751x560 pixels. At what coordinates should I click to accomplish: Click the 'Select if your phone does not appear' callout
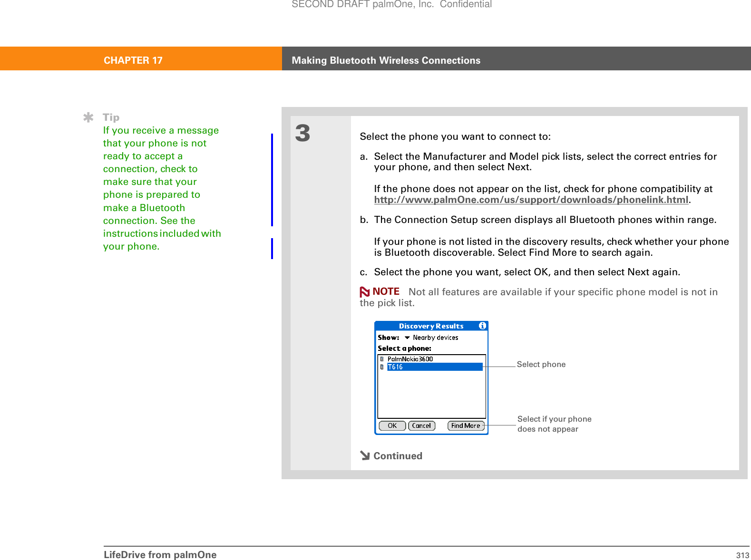(x=555, y=424)
